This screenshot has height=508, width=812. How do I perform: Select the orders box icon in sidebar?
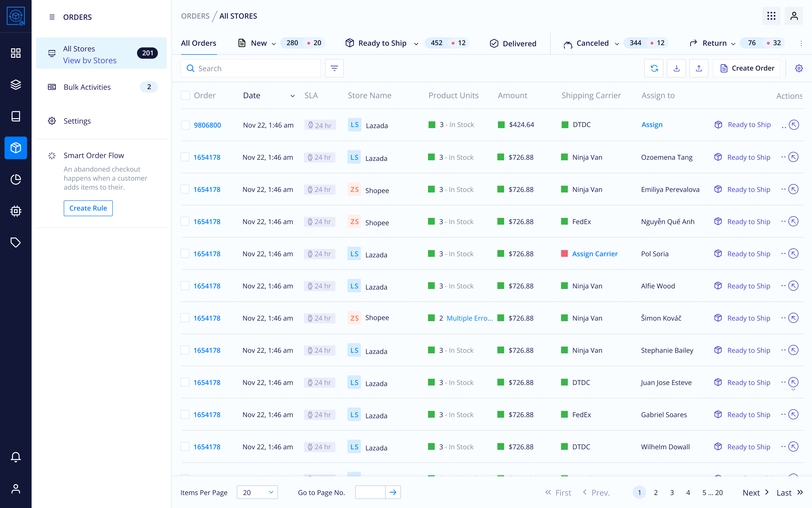pyautogui.click(x=16, y=148)
